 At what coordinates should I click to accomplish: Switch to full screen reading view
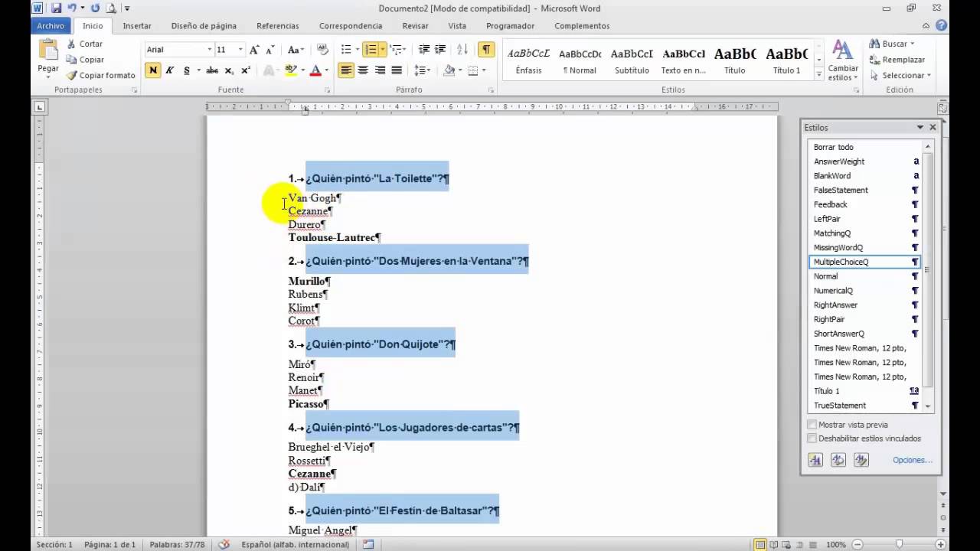click(x=774, y=545)
